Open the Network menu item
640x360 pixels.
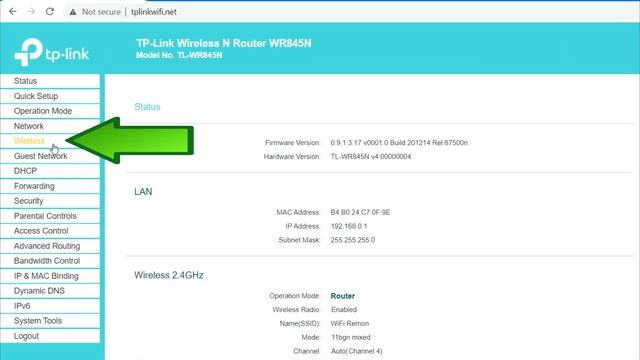(x=50, y=126)
